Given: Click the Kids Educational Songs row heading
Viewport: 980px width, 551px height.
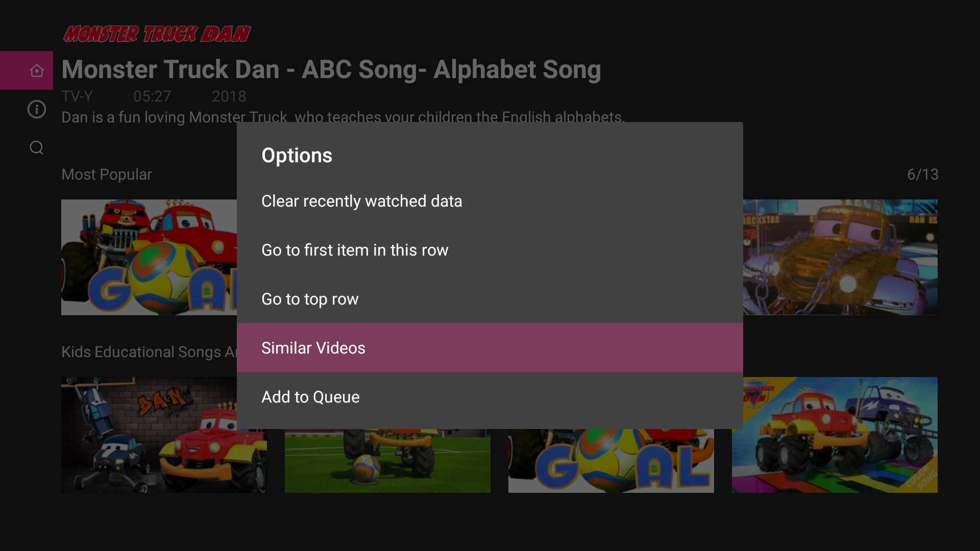Looking at the screenshot, I should 149,352.
